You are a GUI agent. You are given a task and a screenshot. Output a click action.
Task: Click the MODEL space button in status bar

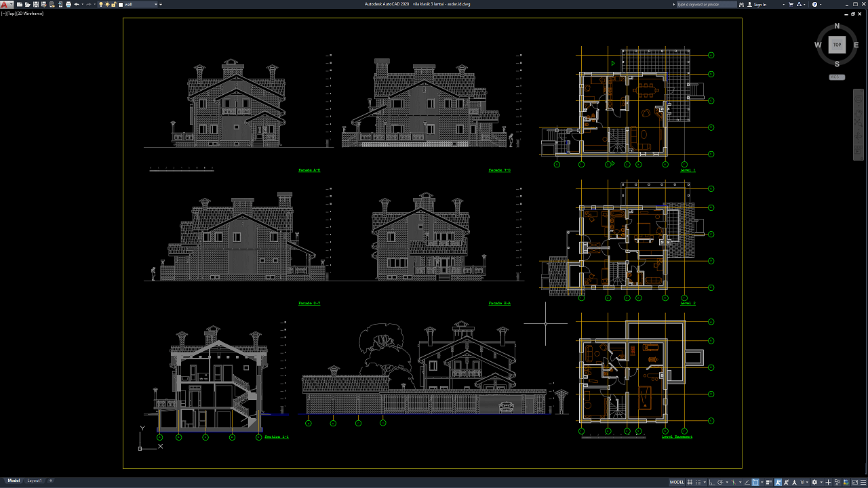coord(677,483)
